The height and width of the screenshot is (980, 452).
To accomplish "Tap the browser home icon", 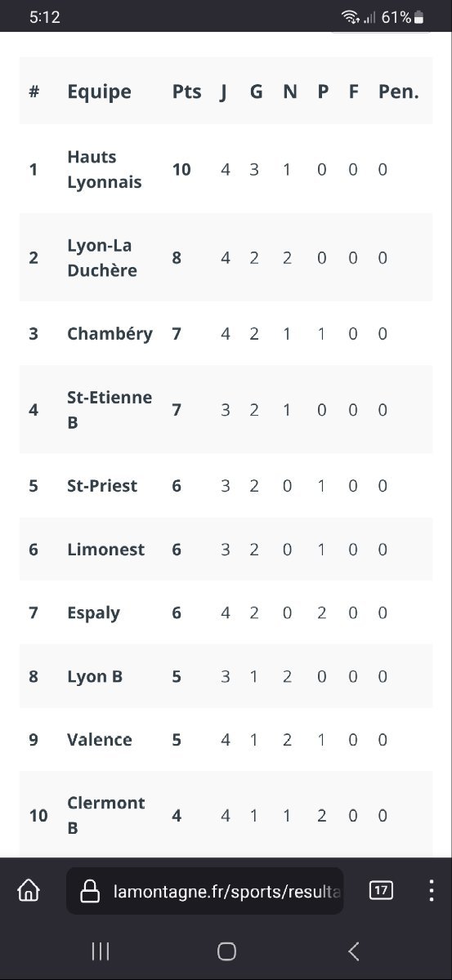I will click(x=29, y=890).
